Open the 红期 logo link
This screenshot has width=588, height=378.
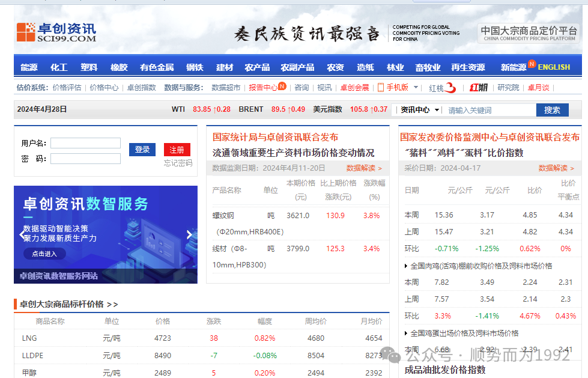click(x=479, y=88)
